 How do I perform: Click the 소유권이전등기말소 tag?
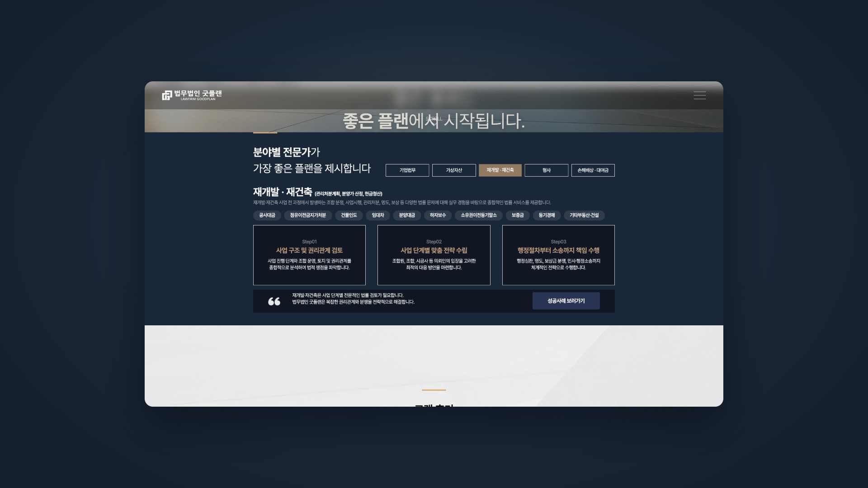(479, 216)
